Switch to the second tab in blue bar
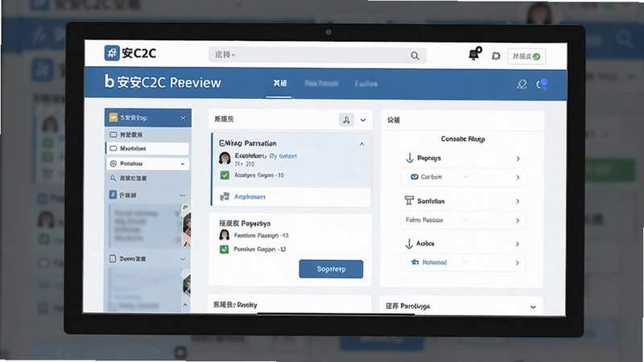Viewport: 644px width, 362px height. 321,84
